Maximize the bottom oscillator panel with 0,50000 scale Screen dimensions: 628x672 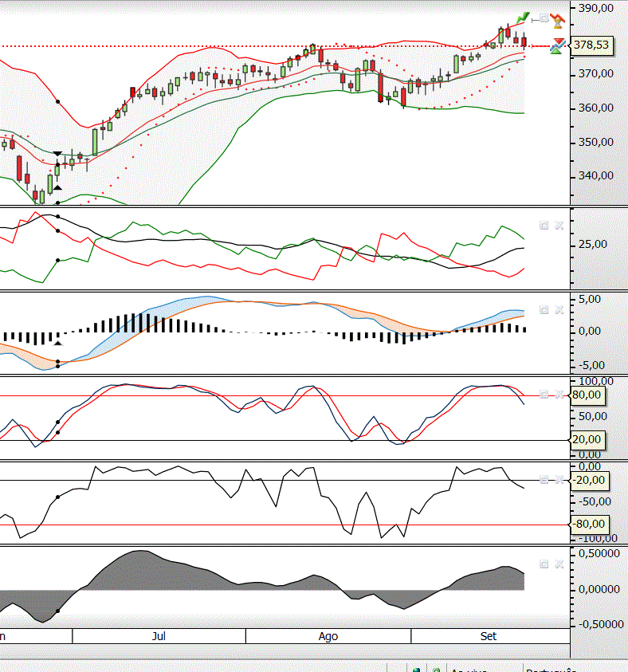[544, 564]
